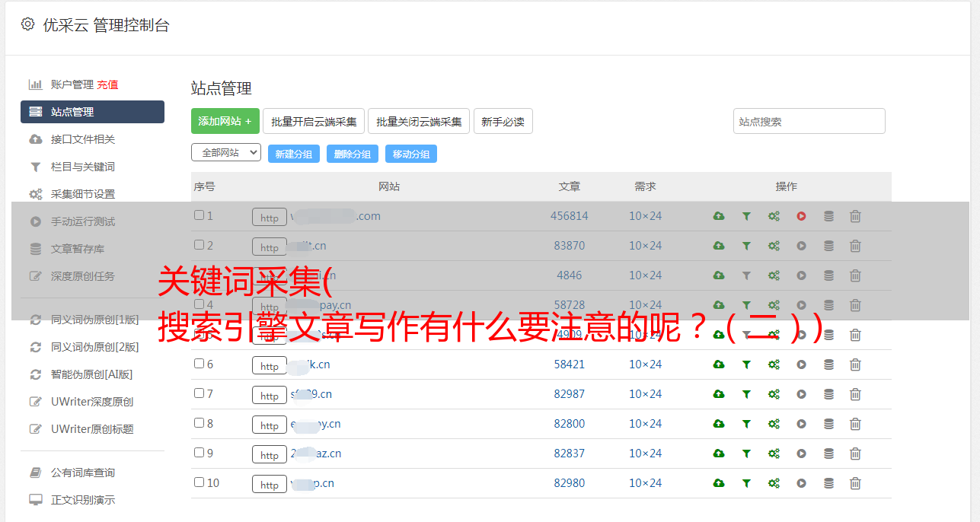Select checkbox for row 7
The image size is (980, 522).
[199, 393]
